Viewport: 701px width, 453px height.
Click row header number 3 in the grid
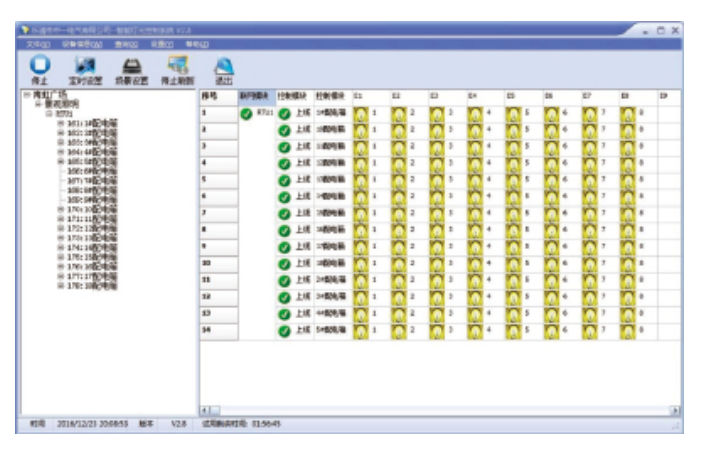tap(218, 146)
